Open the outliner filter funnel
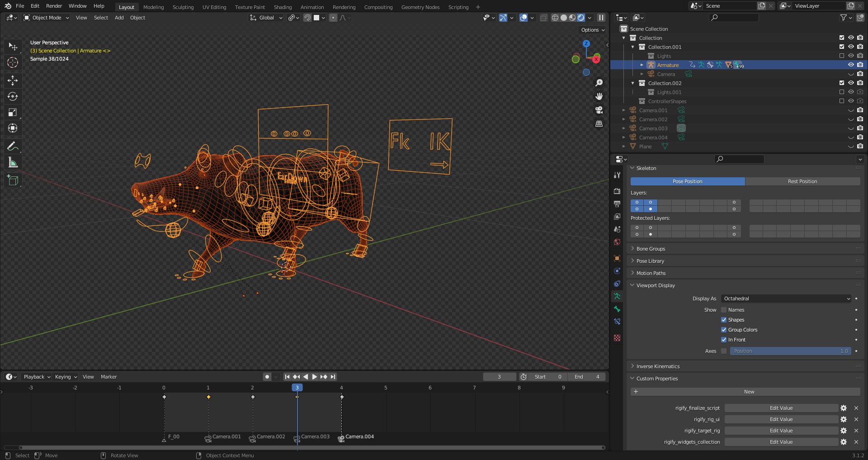This screenshot has height=460, width=868. [x=844, y=18]
